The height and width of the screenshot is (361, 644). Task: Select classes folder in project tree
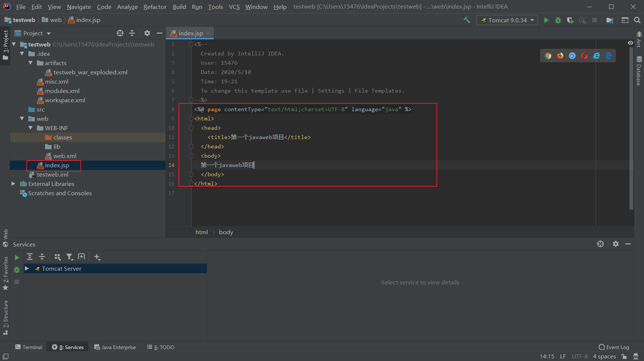coord(63,137)
